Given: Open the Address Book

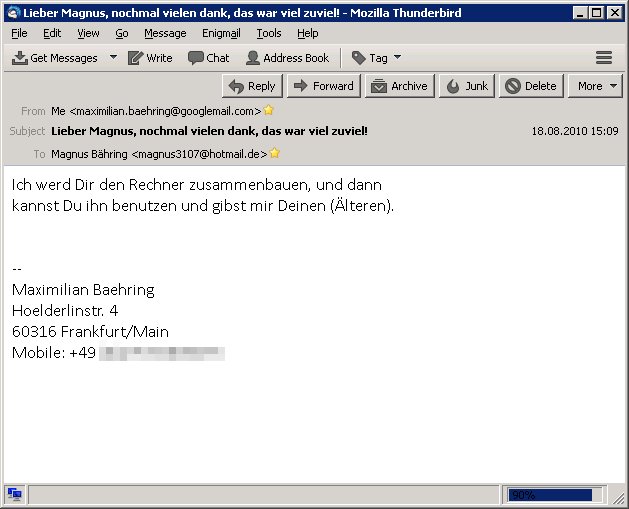Looking at the screenshot, I should (287, 58).
